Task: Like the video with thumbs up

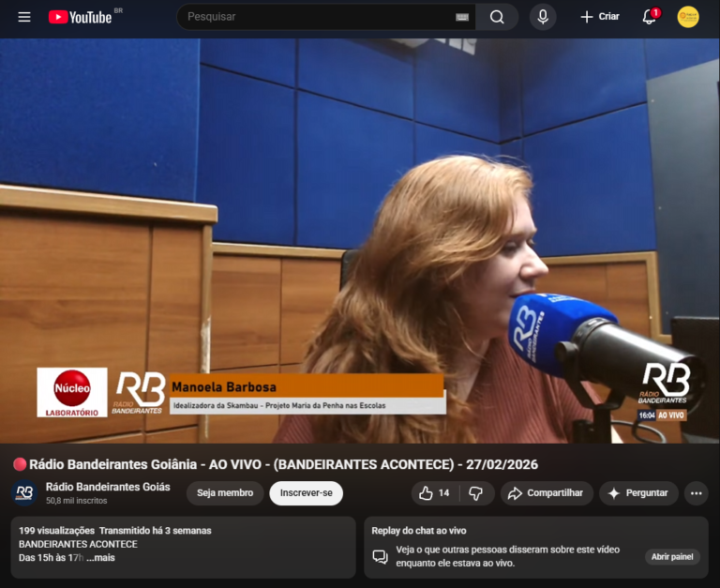Action: 434,493
